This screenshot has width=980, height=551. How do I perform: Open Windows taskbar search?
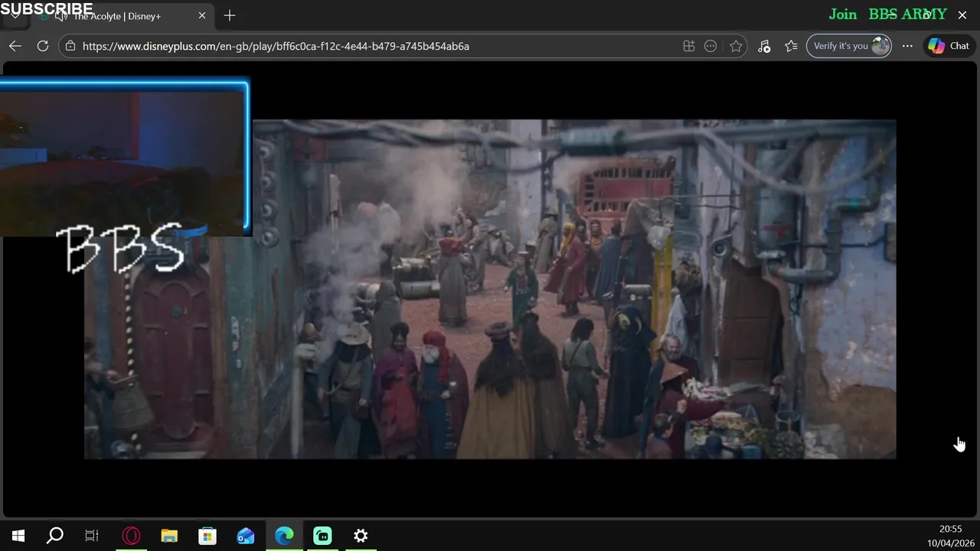(55, 536)
